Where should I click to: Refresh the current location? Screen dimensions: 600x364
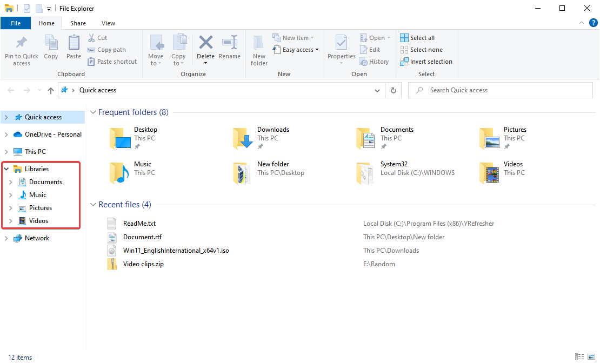(x=394, y=90)
